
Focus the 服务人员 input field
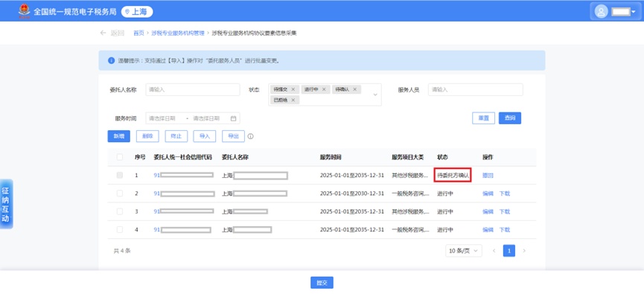(476, 89)
